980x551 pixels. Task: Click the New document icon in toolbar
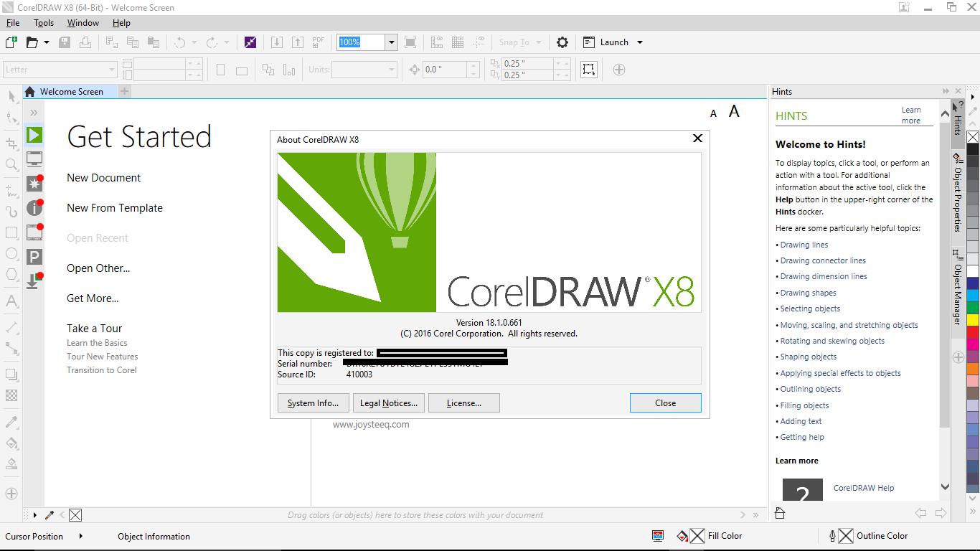(x=11, y=42)
